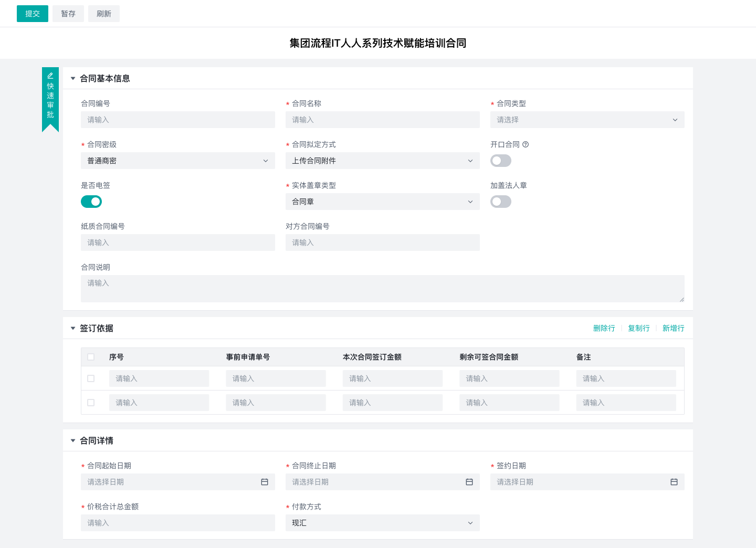
Task: Open calendar icon for 签约日期
Action: tap(674, 482)
